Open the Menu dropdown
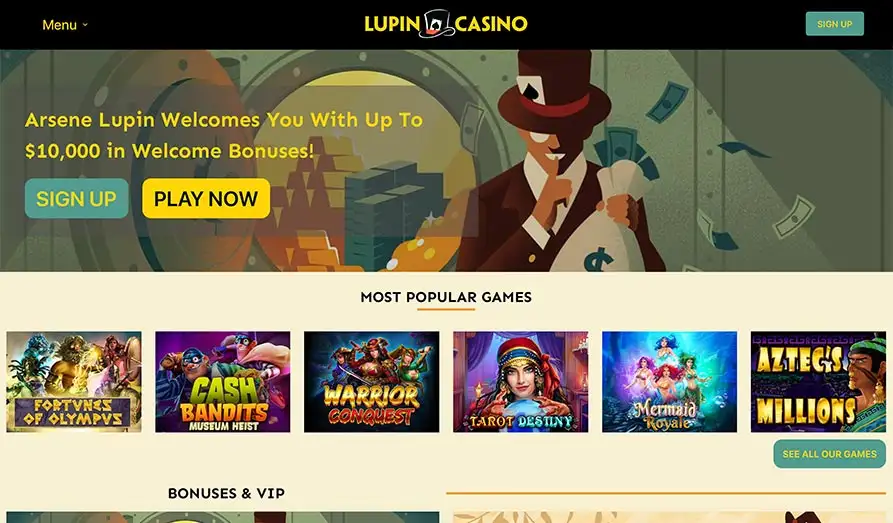The height and width of the screenshot is (523, 893). (65, 25)
